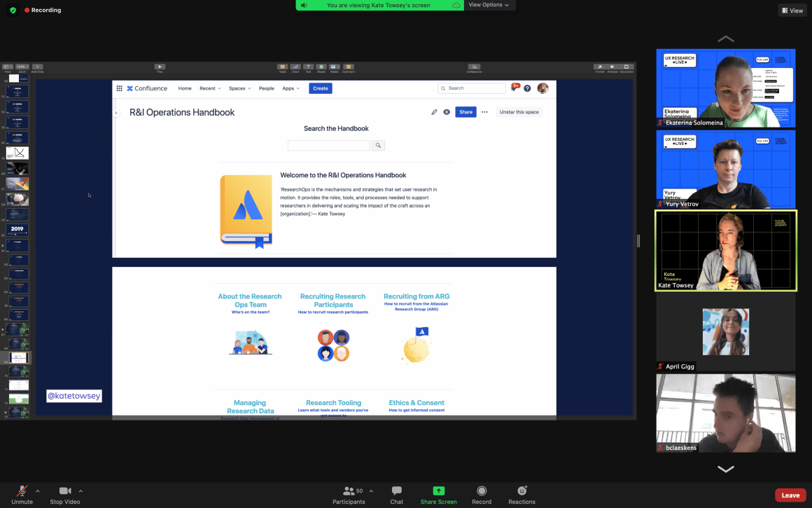
Task: Open the Keynote Format inspector
Action: [599, 67]
